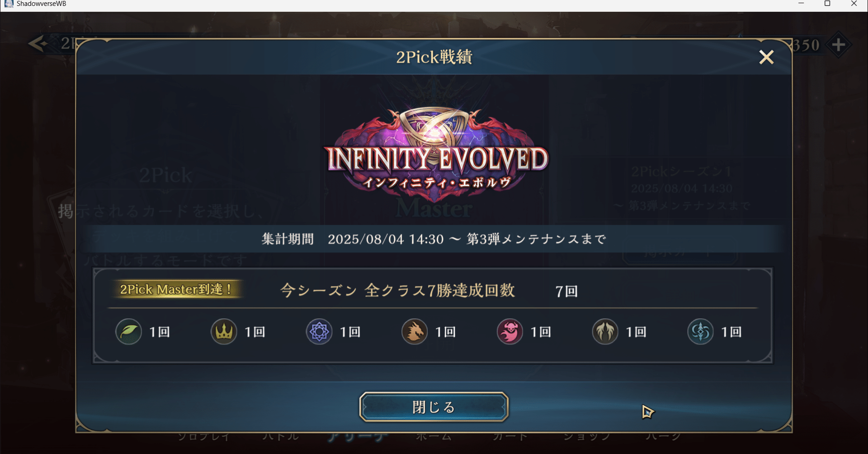
Task: Click the 2Pick戦績 dialog title
Action: [434, 57]
